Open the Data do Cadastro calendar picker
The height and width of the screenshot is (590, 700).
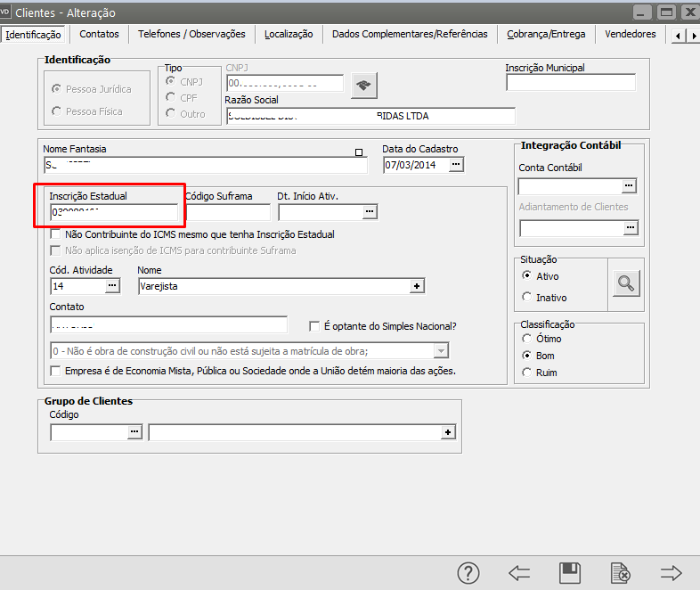[456, 165]
